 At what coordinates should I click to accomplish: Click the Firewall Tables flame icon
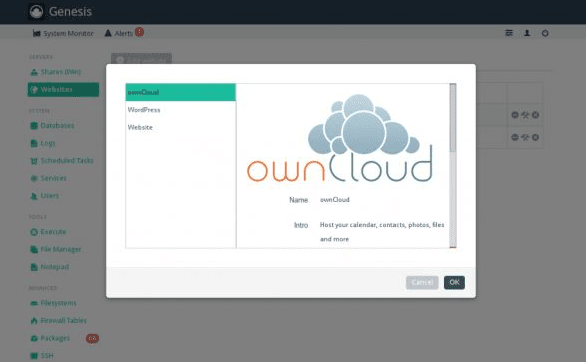[34, 321]
